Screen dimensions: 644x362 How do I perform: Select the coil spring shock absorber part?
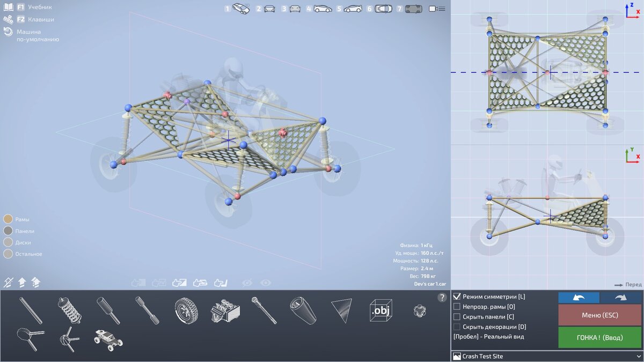click(70, 311)
